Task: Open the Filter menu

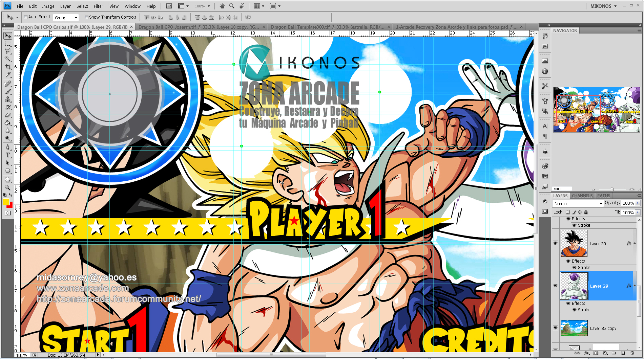Action: [98, 6]
